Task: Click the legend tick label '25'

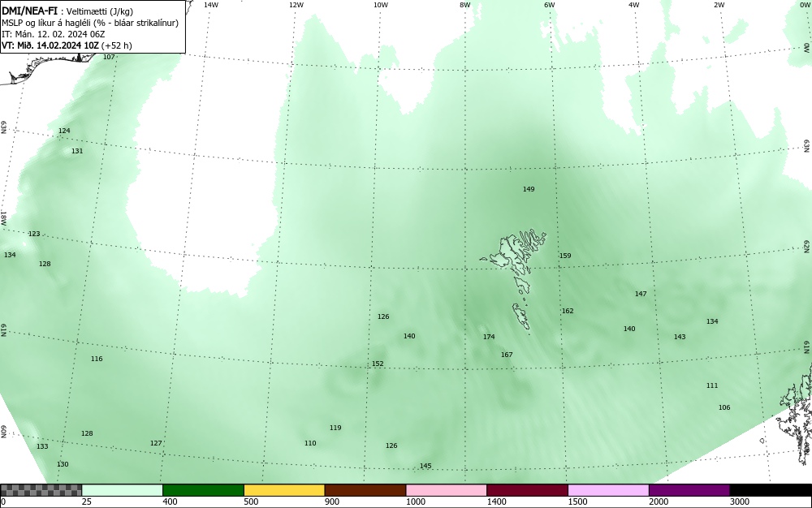Action: point(86,502)
